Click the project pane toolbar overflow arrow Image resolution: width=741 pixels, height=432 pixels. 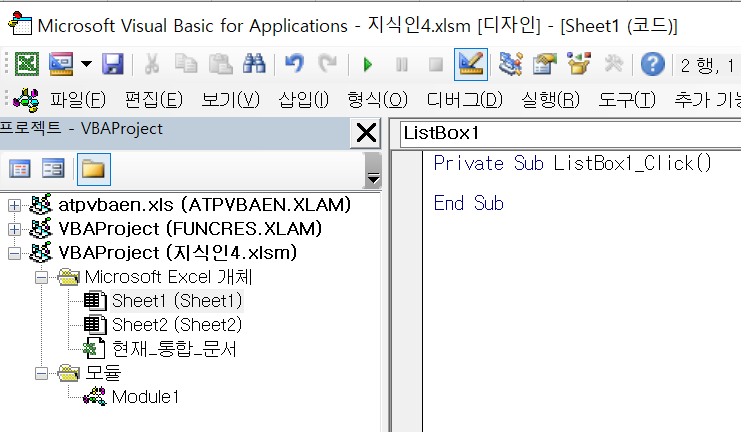pyautogui.click(x=373, y=177)
